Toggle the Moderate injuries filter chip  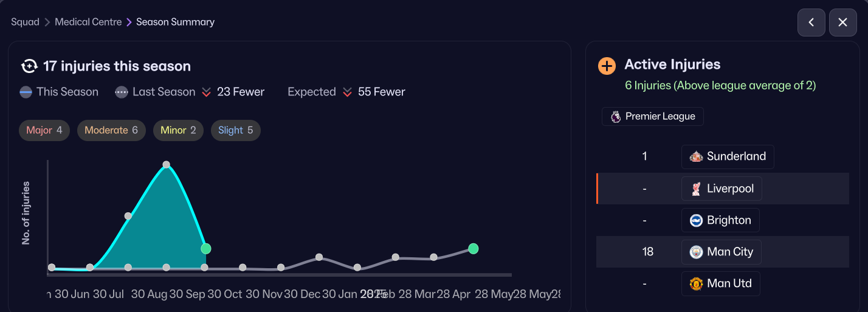point(111,131)
